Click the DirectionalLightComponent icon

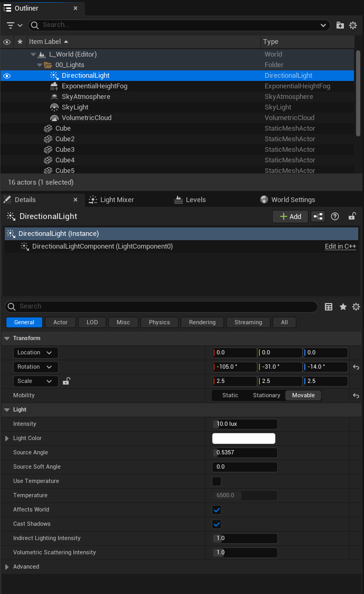(x=25, y=246)
